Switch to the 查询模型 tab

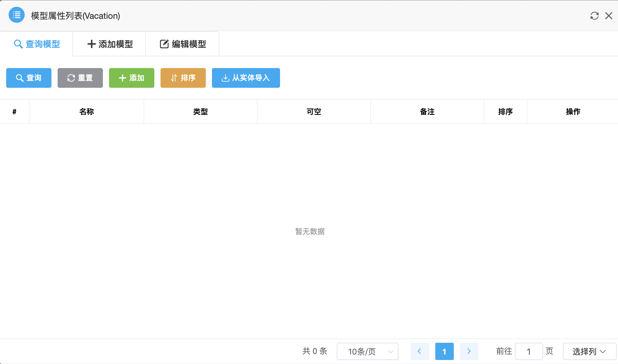37,44
